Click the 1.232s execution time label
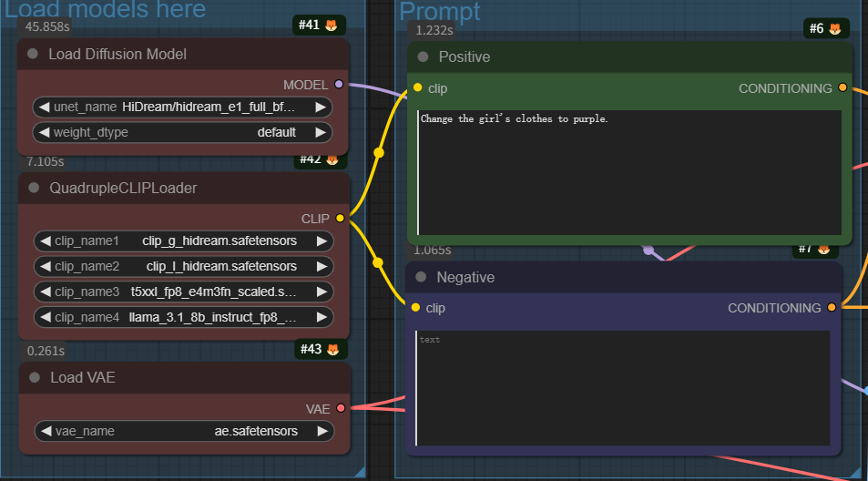Image resolution: width=868 pixels, height=481 pixels. coord(434,30)
